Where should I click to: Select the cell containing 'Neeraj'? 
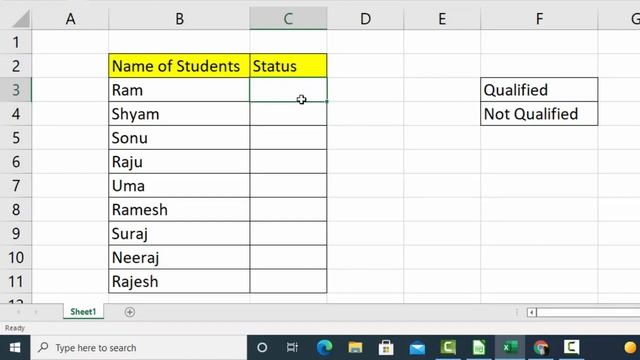click(179, 257)
